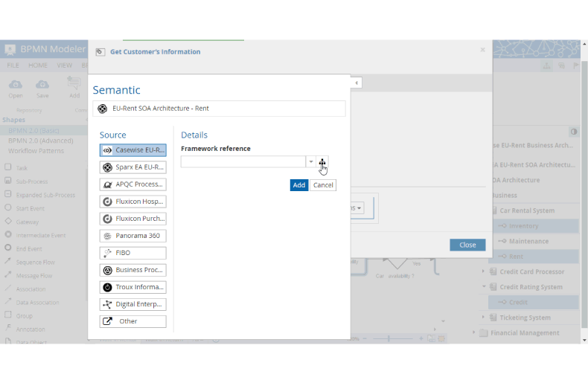Open the FILE menu

(x=13, y=65)
